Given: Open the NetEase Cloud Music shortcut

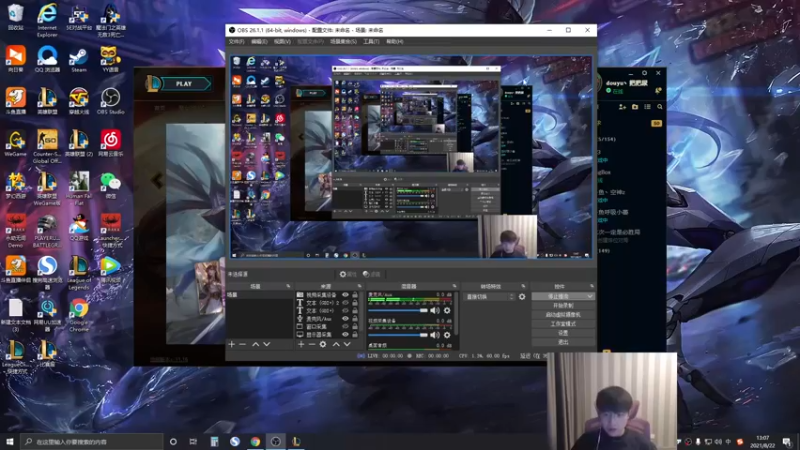Looking at the screenshot, I should 110,143.
